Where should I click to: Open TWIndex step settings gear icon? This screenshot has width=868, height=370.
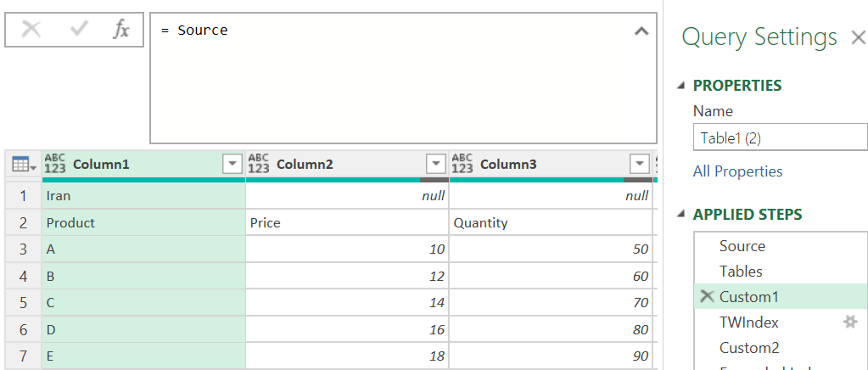click(x=849, y=322)
